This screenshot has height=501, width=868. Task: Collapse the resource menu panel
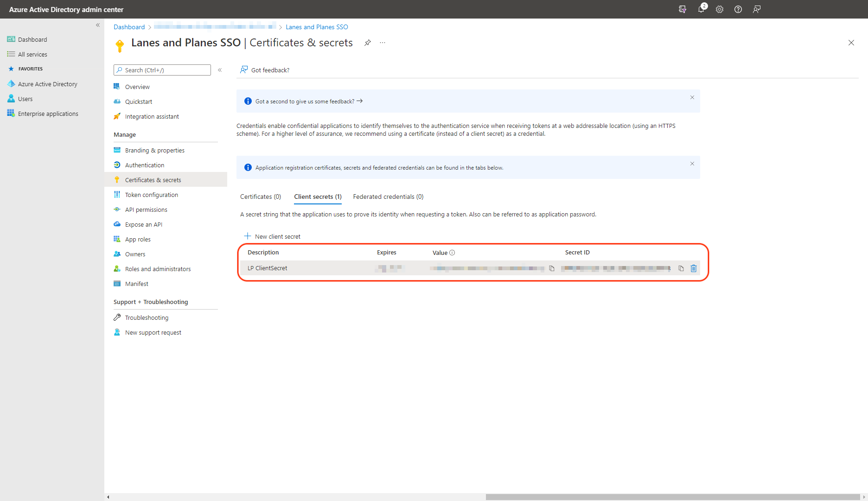coord(220,70)
